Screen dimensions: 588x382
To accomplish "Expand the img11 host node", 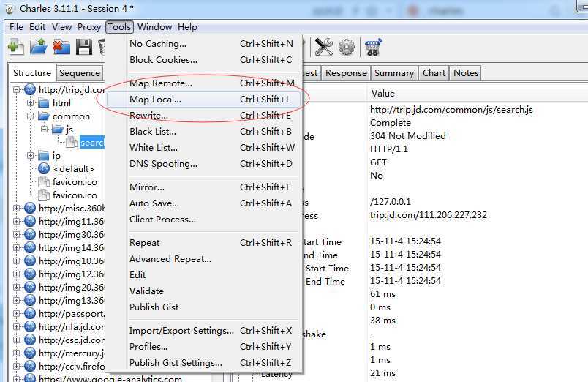I will tap(17, 221).
